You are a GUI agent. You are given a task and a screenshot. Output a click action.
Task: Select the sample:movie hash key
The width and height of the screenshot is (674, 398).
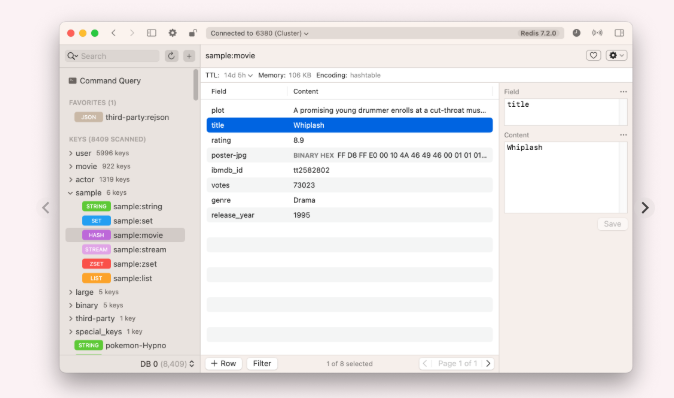[125, 235]
